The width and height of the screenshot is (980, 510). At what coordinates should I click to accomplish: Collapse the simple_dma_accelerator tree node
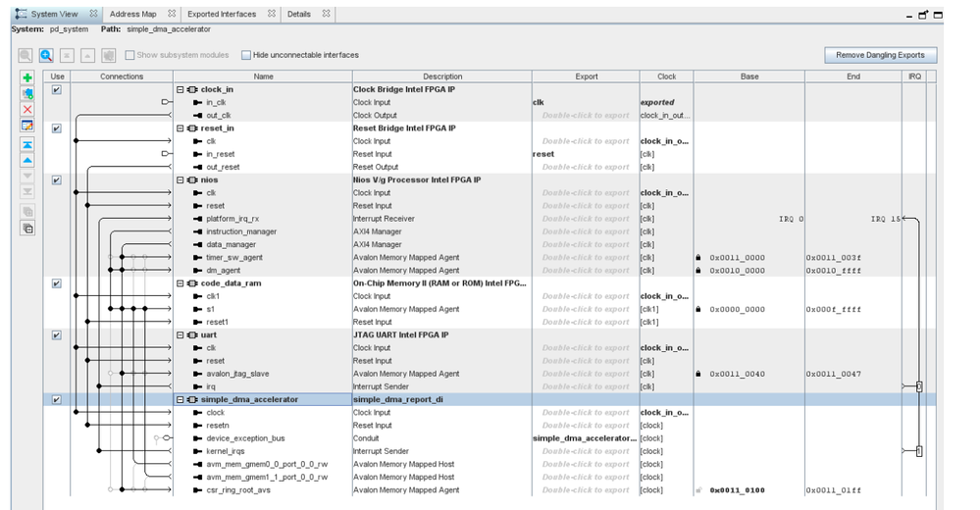pos(181,400)
